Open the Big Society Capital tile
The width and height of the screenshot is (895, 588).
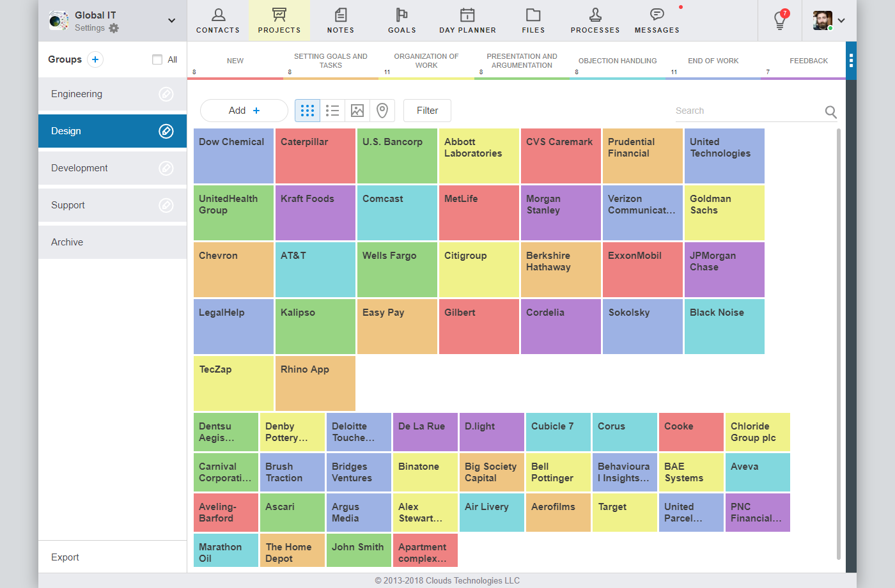pos(492,472)
